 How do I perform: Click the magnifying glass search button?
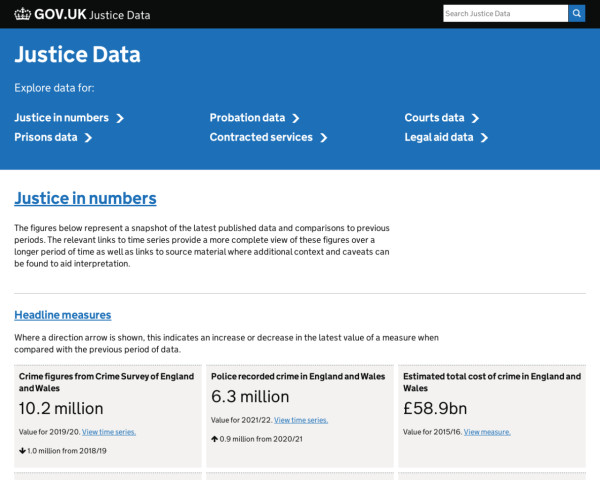coord(576,14)
